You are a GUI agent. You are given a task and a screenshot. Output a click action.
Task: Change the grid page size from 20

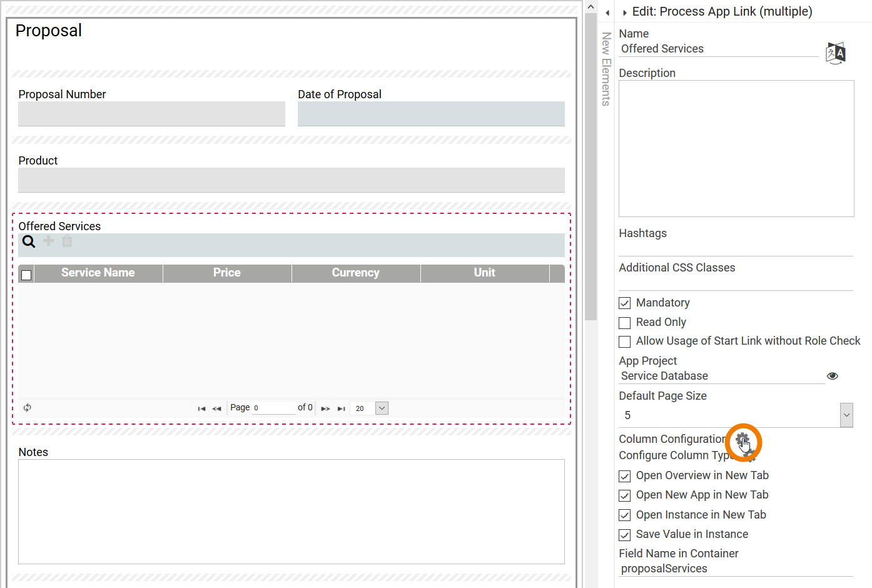(x=382, y=408)
